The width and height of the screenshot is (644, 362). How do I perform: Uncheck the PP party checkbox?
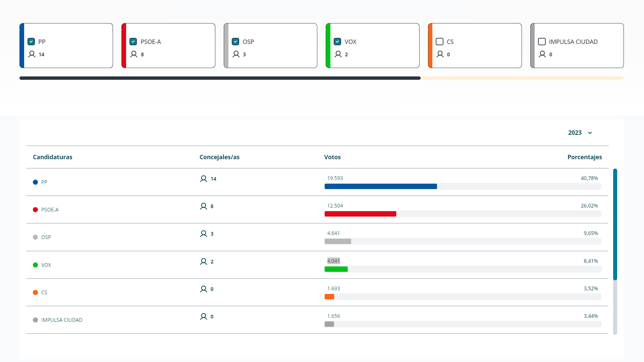31,42
